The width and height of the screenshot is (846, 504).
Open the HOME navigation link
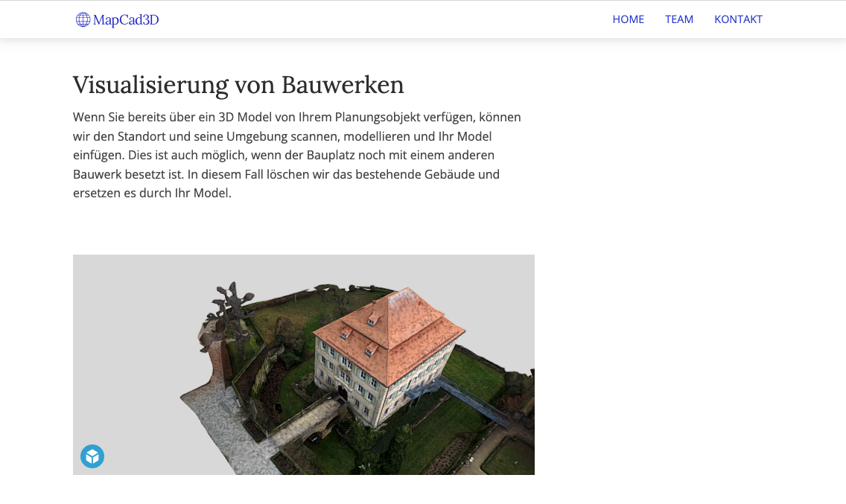click(x=628, y=19)
